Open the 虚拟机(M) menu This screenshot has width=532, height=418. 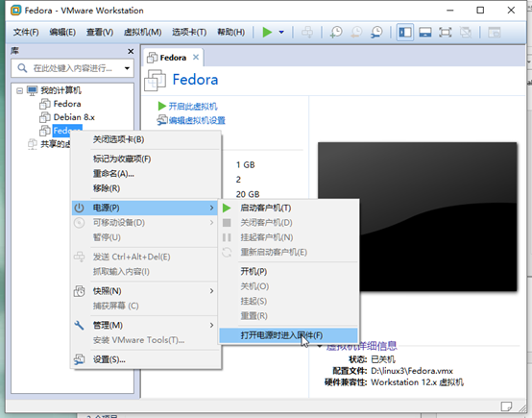click(x=142, y=33)
